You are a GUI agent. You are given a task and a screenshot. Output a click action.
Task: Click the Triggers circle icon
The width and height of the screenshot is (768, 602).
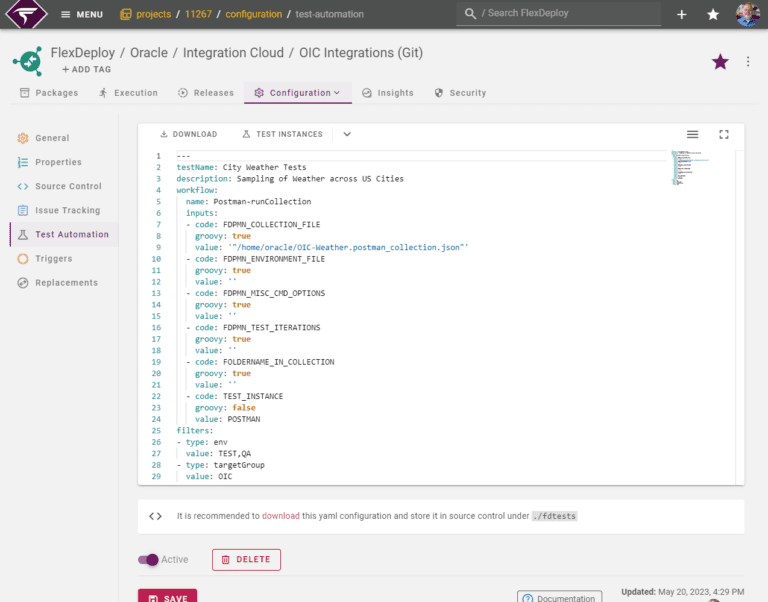pos(23,259)
